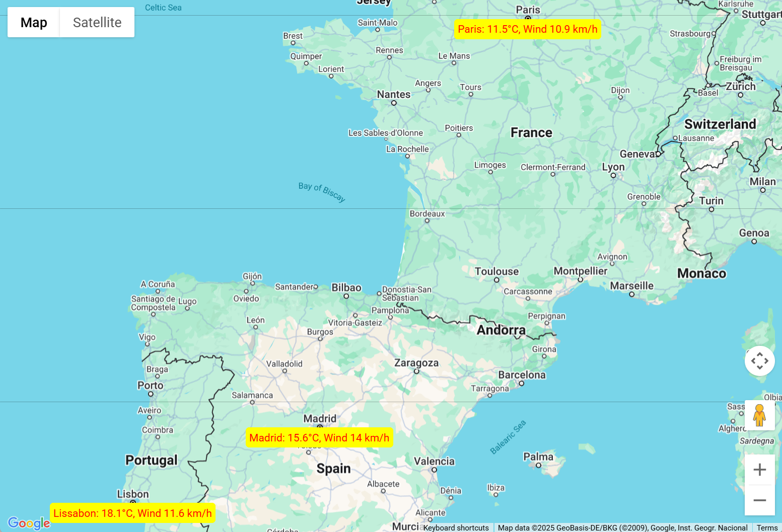The height and width of the screenshot is (532, 782).
Task: Click the Lyon city marker
Action: pyautogui.click(x=613, y=175)
